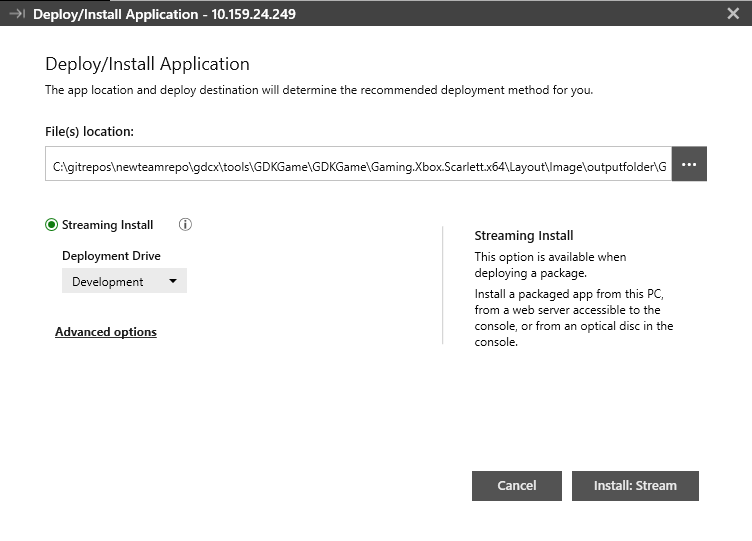Viewport: 752px width, 541px height.
Task: Select the Streaming Install radio button
Action: [51, 224]
